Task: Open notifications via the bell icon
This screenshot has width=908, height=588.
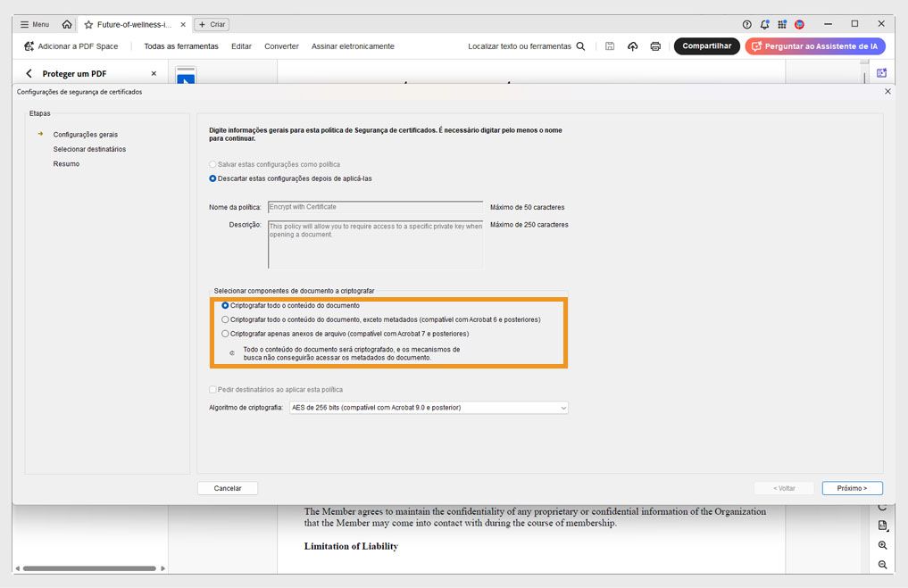Action: [764, 24]
